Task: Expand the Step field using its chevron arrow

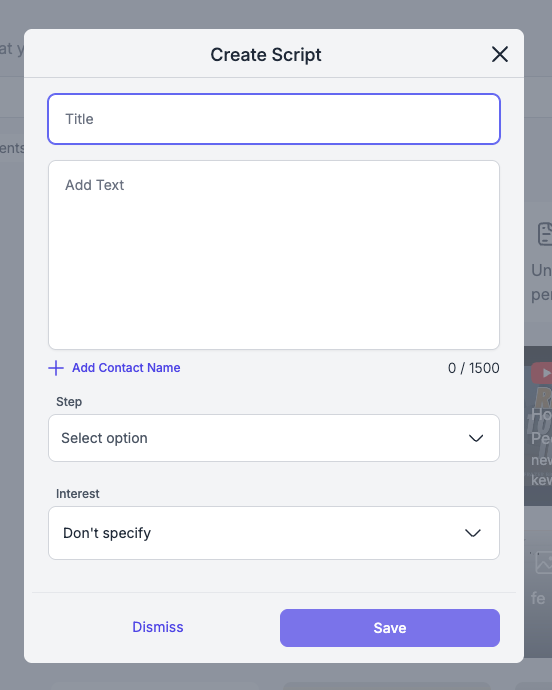Action: (x=476, y=438)
